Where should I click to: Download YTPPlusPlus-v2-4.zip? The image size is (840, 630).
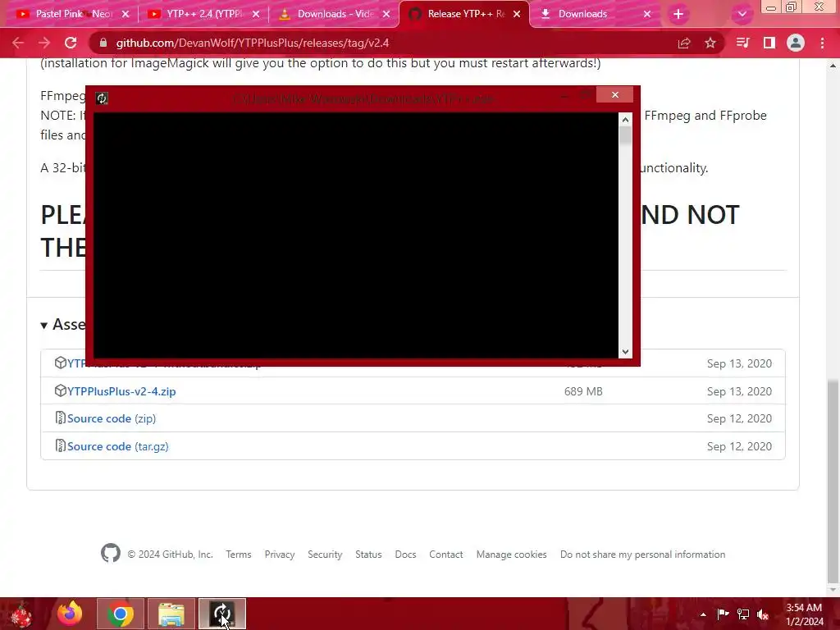tap(121, 391)
